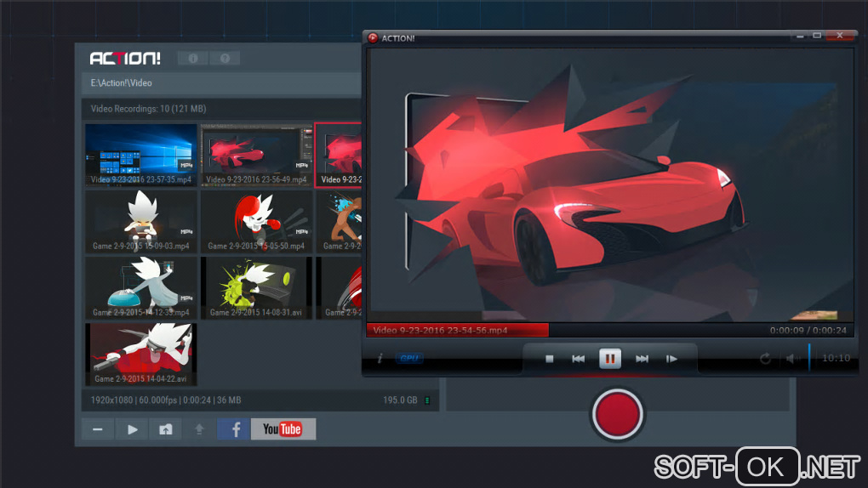Open the recordings folder icon
This screenshot has width=868, height=488.
pos(166,429)
